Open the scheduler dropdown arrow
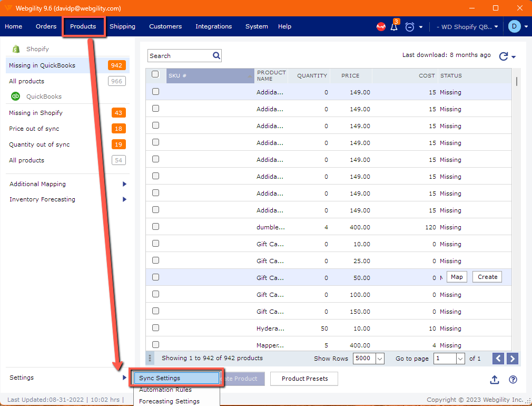 pos(421,27)
